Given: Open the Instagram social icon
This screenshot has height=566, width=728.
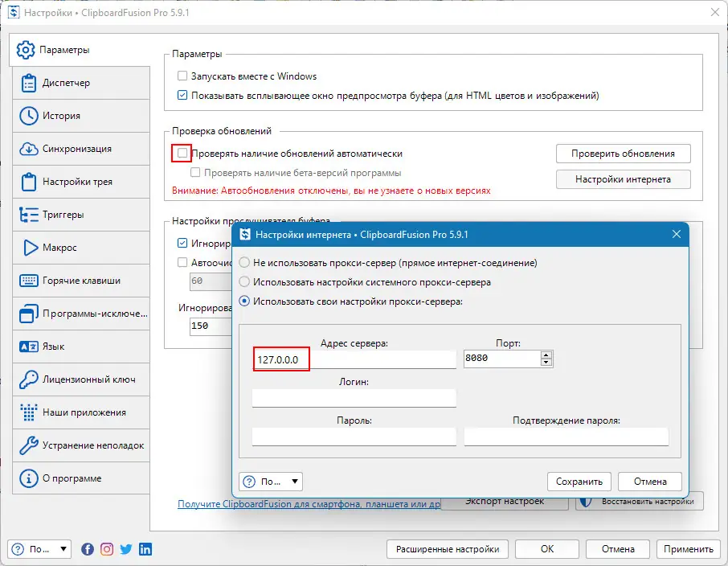Looking at the screenshot, I should [x=107, y=549].
